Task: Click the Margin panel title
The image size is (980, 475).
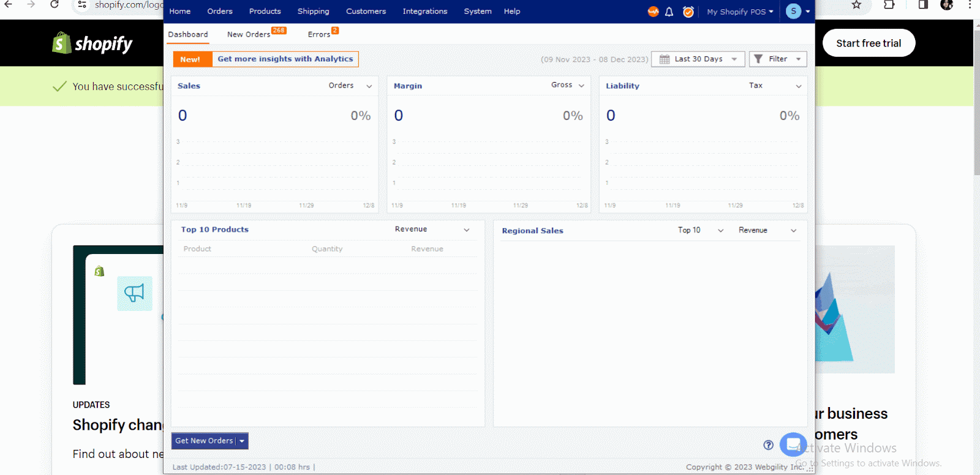Action: pos(408,86)
